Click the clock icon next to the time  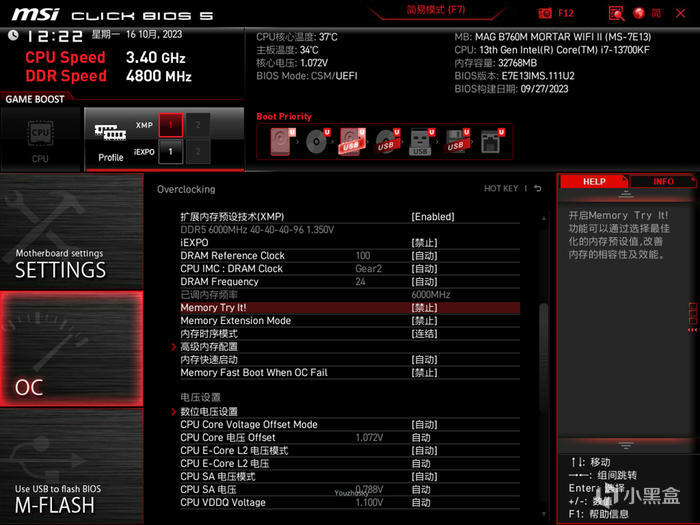13,35
